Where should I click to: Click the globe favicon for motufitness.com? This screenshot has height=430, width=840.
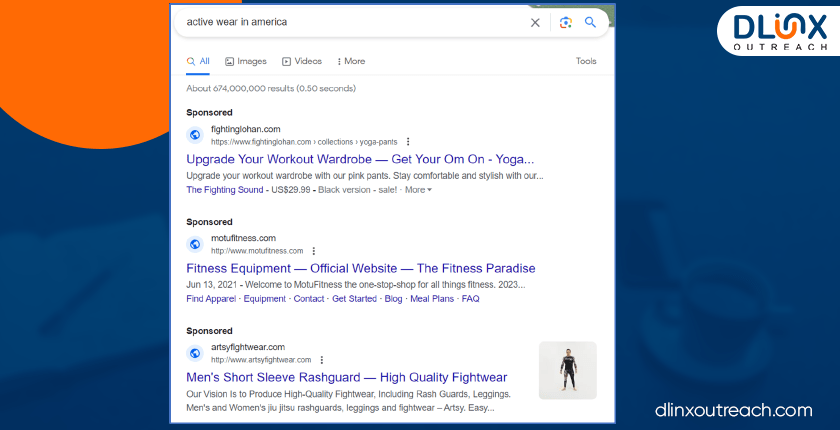point(196,244)
